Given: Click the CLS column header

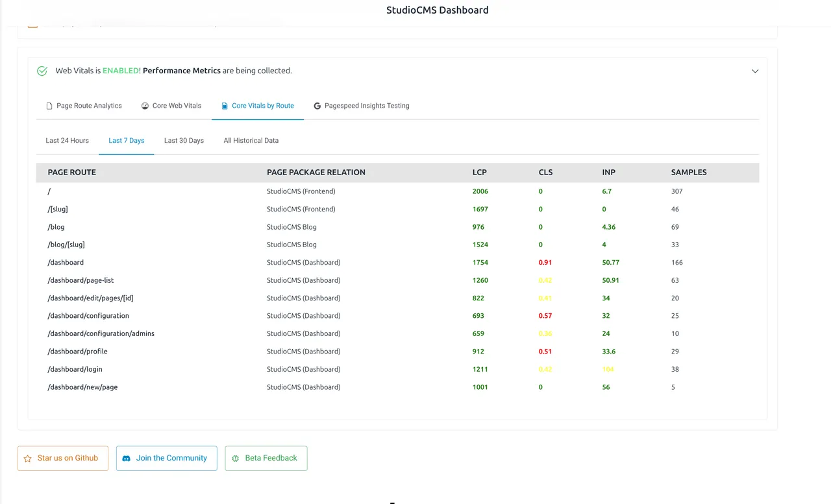Looking at the screenshot, I should pyautogui.click(x=546, y=173).
